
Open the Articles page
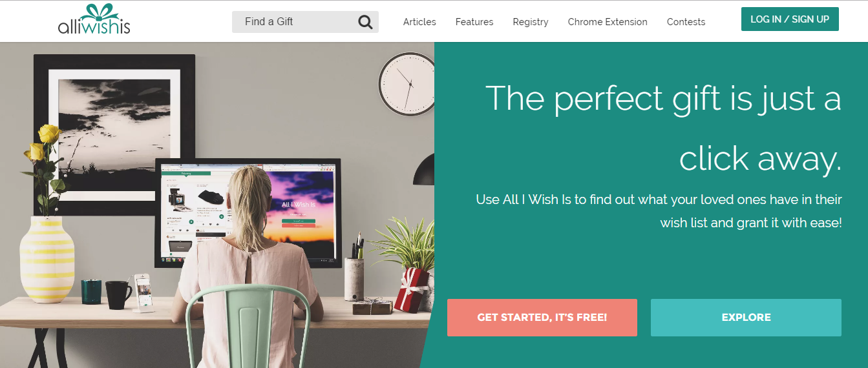[x=419, y=22]
